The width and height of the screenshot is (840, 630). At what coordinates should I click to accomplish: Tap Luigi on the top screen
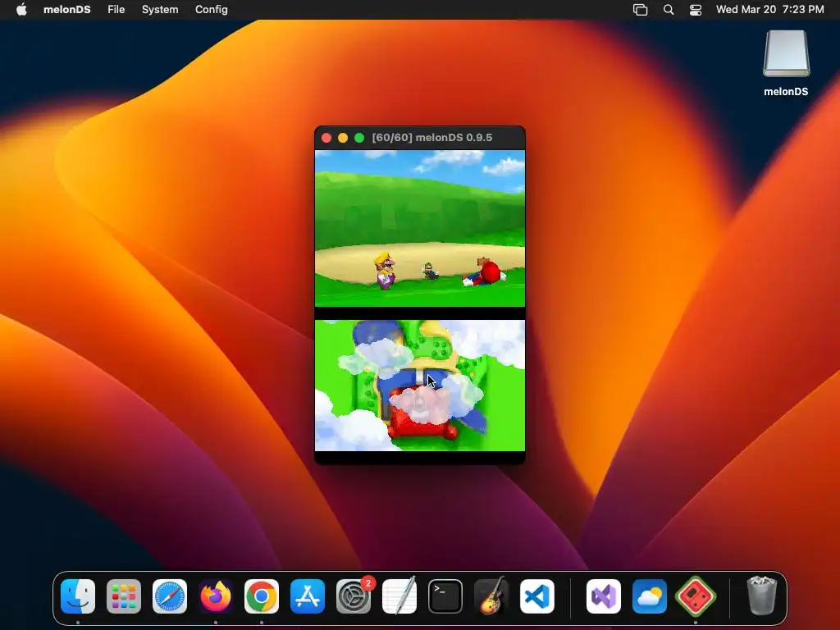430,271
